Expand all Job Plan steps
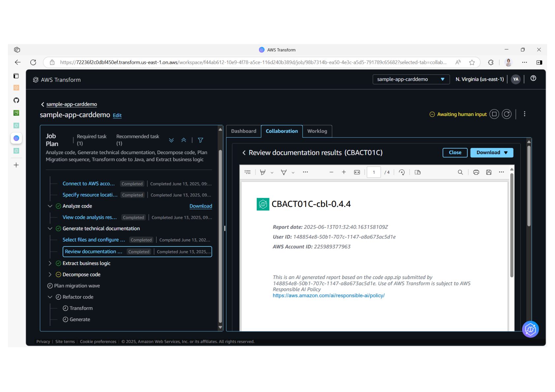Viewport: 555px width, 392px height. (x=171, y=140)
